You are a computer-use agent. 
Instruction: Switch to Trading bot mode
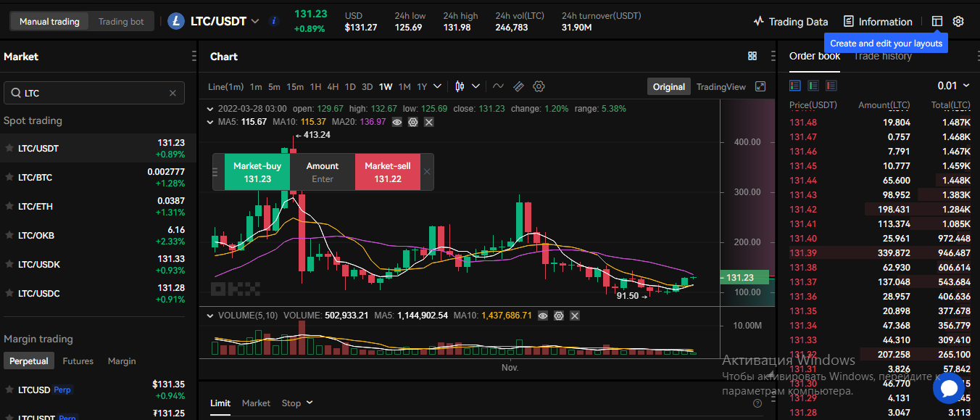point(121,21)
